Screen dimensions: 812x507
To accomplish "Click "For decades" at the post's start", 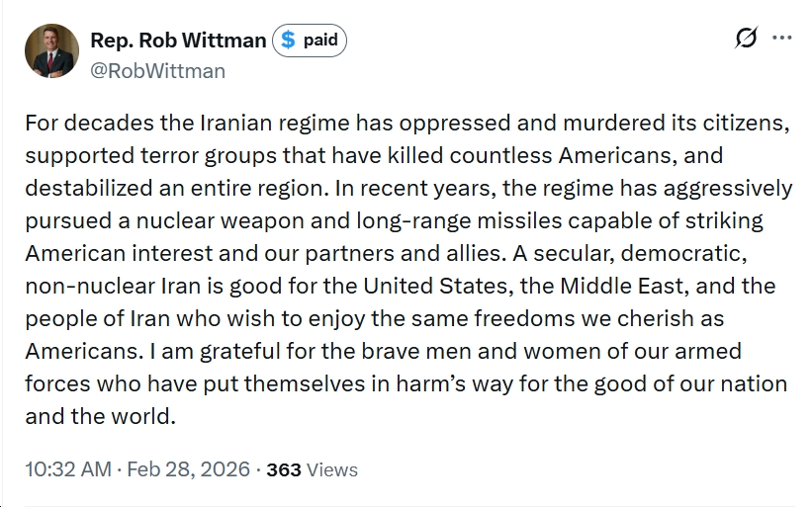I will pyautogui.click(x=77, y=123).
